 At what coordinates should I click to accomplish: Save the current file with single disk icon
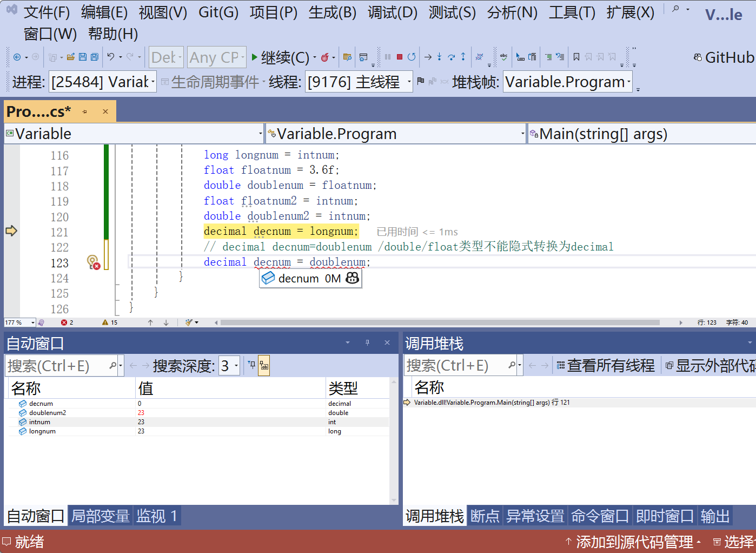pos(83,57)
